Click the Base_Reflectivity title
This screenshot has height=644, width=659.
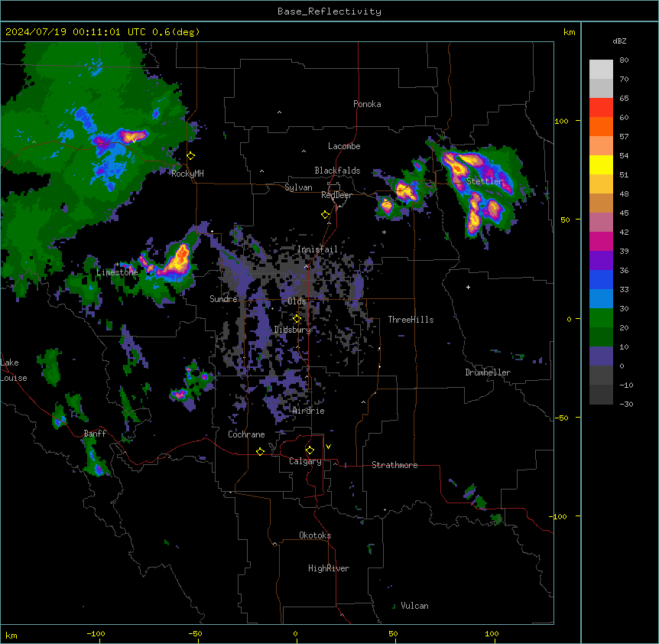point(329,11)
